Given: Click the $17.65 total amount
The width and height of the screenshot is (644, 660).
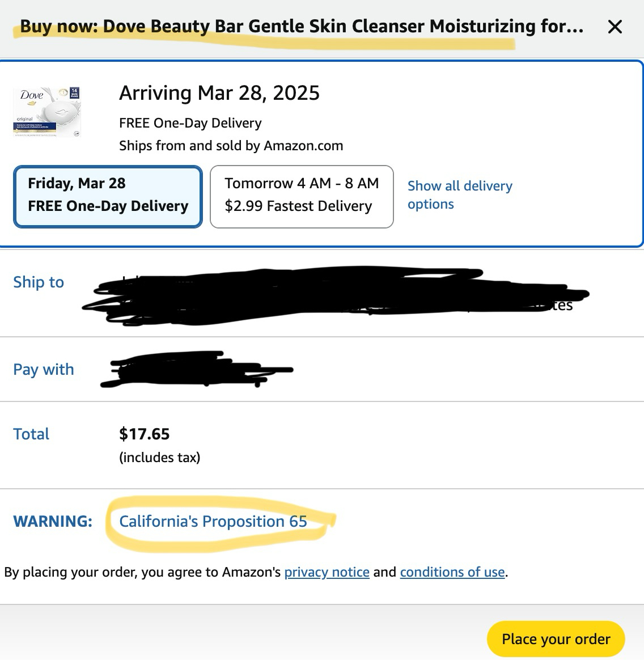Looking at the screenshot, I should click(x=144, y=434).
